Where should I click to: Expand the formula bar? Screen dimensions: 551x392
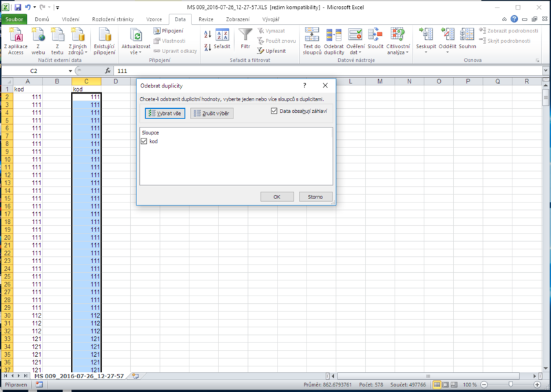click(x=545, y=71)
